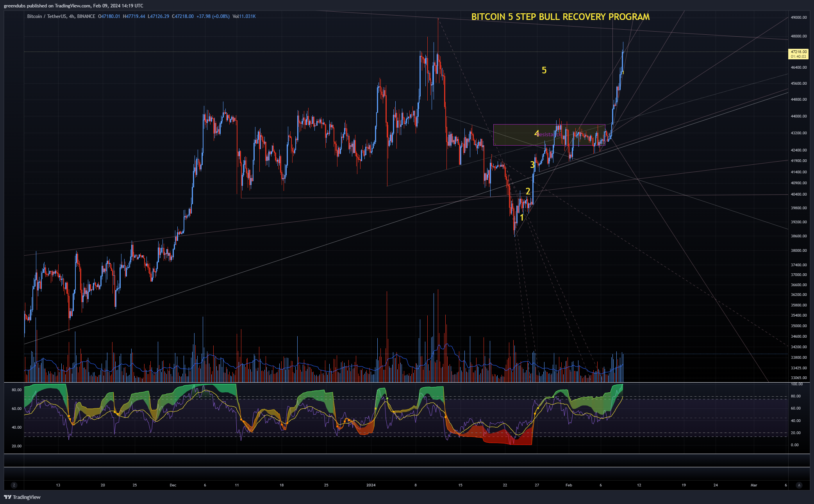Click the '24' date on time axis
Screen dimensions: 814x504
[716, 485]
